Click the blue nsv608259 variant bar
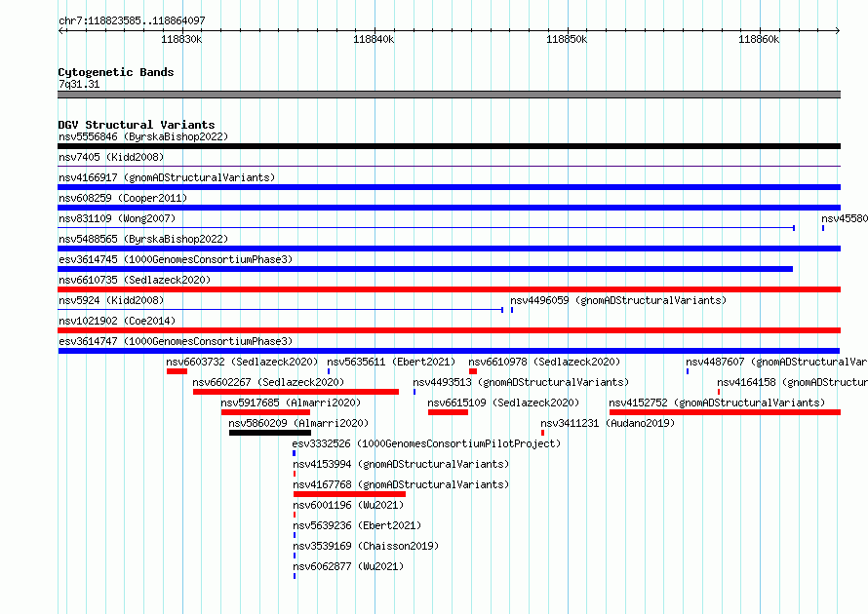Image resolution: width=868 pixels, height=614 pixels. click(x=449, y=208)
